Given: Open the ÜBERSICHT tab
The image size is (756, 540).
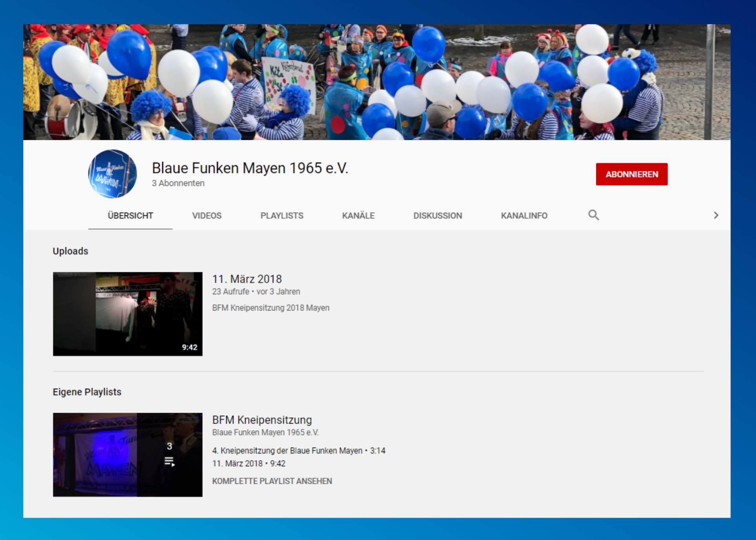Looking at the screenshot, I should click(130, 215).
